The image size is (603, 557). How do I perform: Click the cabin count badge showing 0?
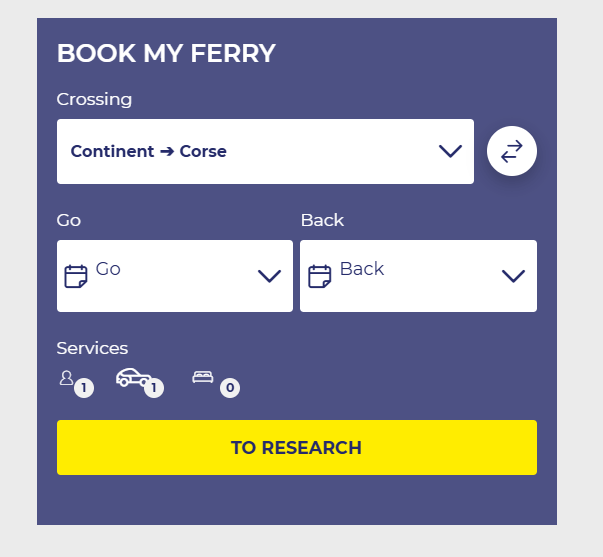point(230,388)
